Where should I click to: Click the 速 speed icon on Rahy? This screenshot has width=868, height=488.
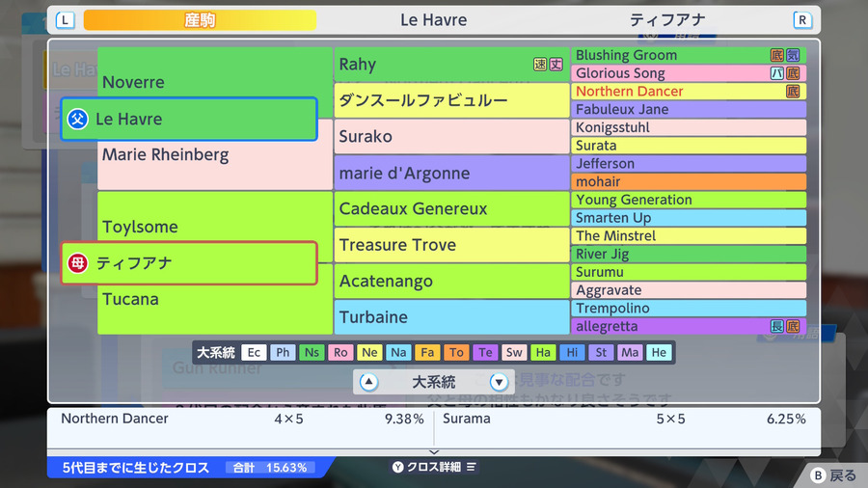point(540,65)
